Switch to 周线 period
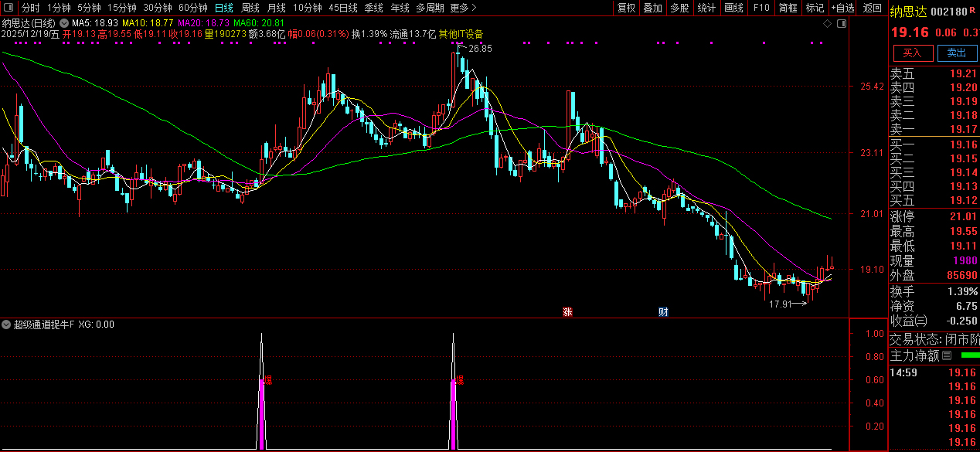The image size is (980, 452). 250,8
